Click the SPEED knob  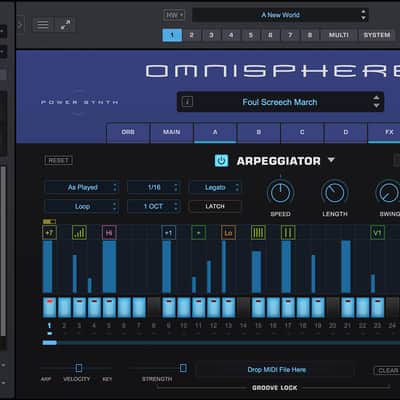[x=280, y=192]
